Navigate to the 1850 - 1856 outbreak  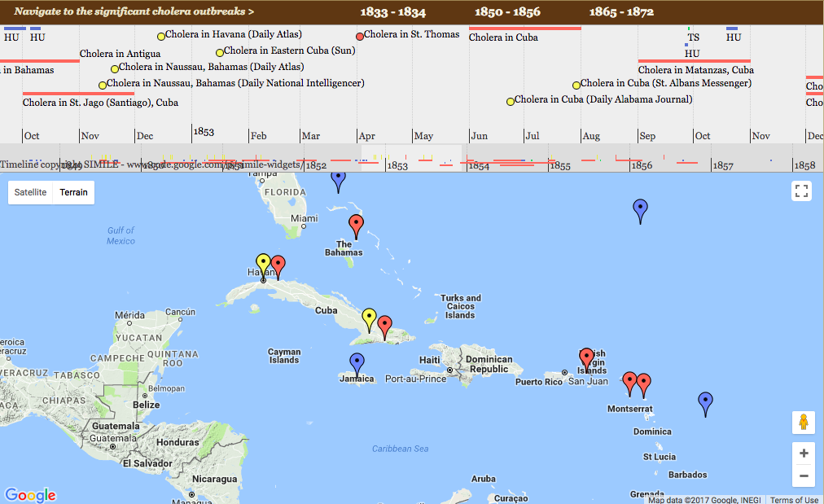click(507, 12)
